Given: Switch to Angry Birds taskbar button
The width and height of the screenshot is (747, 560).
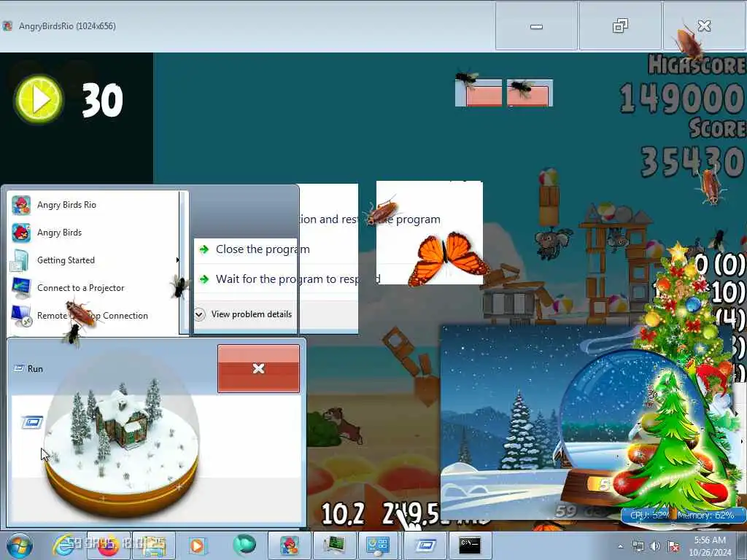Looking at the screenshot, I should [289, 545].
